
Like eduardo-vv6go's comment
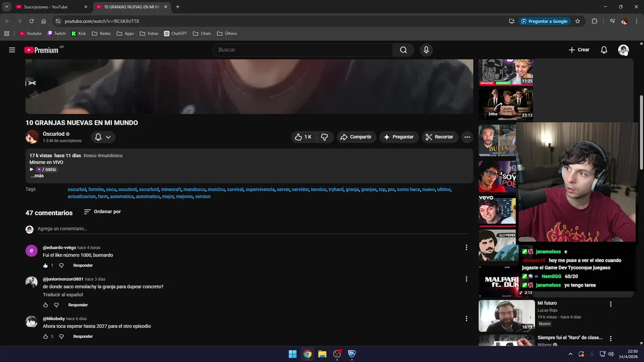pyautogui.click(x=46, y=265)
